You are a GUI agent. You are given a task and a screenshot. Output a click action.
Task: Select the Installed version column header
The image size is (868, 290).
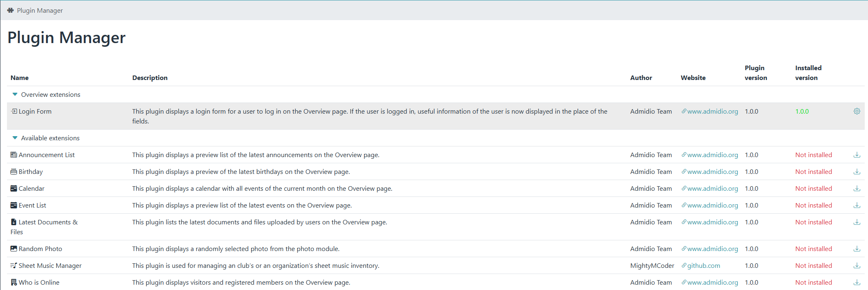pos(808,73)
